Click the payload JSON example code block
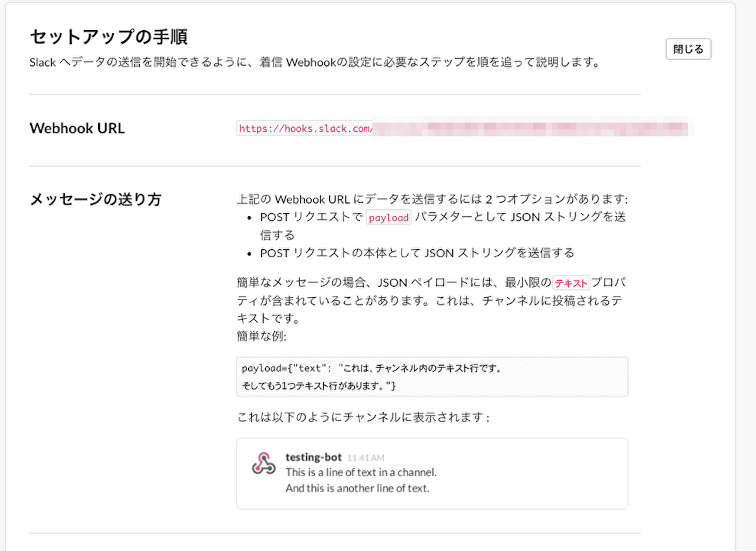Viewport: 756px width, 551px height. (x=432, y=376)
